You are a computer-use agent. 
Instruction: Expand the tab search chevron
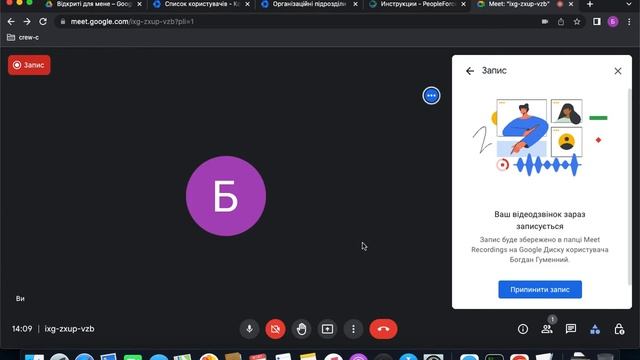[x=629, y=4]
